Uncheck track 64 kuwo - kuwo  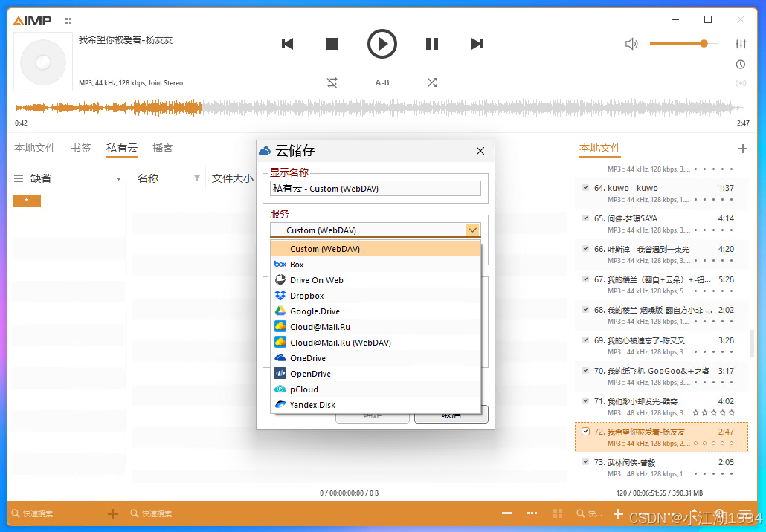point(585,187)
